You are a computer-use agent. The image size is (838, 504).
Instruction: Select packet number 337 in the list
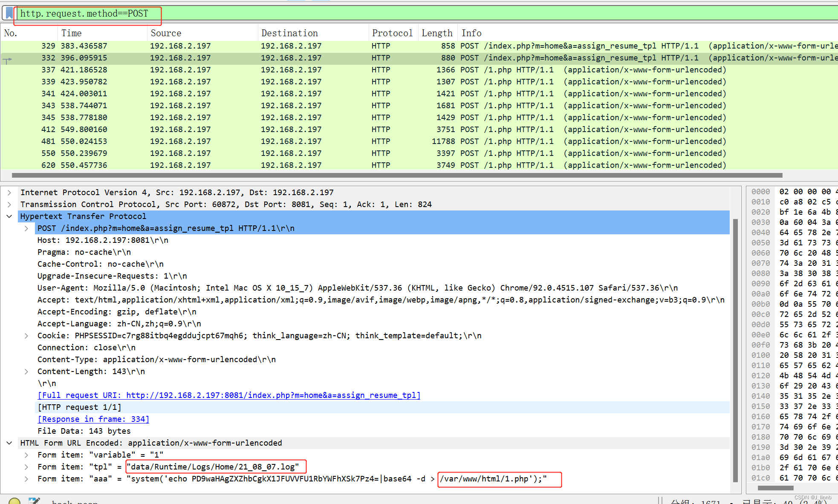point(213,69)
